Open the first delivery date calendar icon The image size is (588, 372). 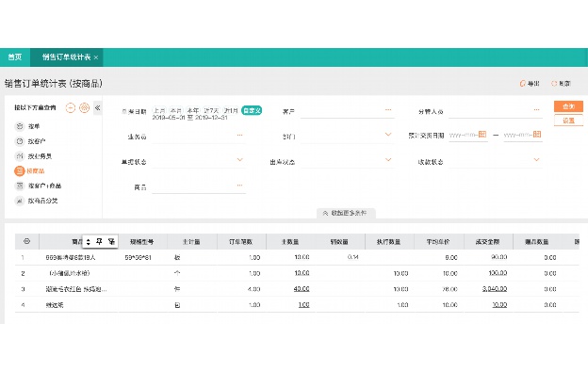(482, 135)
